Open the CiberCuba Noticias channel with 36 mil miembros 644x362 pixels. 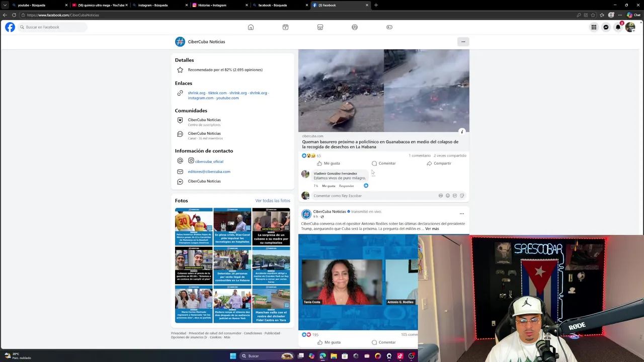click(204, 136)
